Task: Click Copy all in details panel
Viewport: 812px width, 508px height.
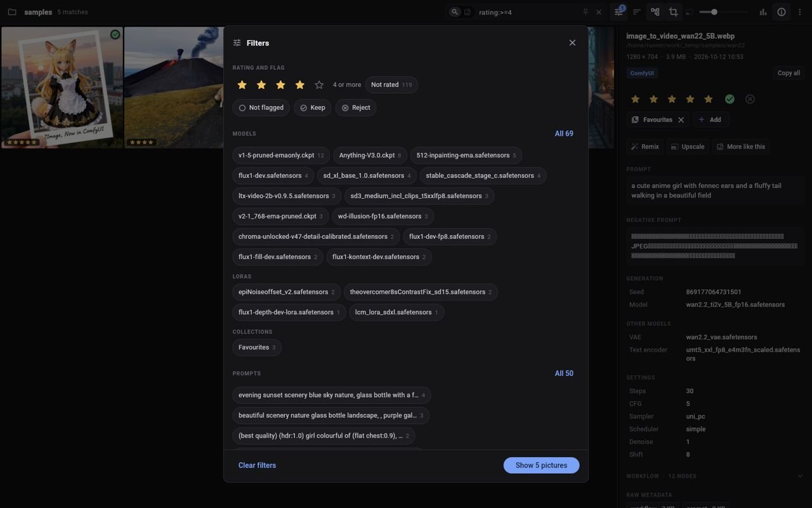Action: (x=789, y=73)
